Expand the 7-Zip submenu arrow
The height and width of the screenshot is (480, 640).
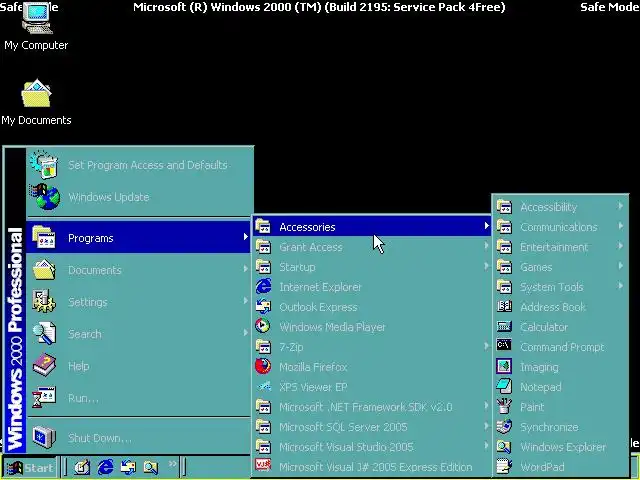486,346
